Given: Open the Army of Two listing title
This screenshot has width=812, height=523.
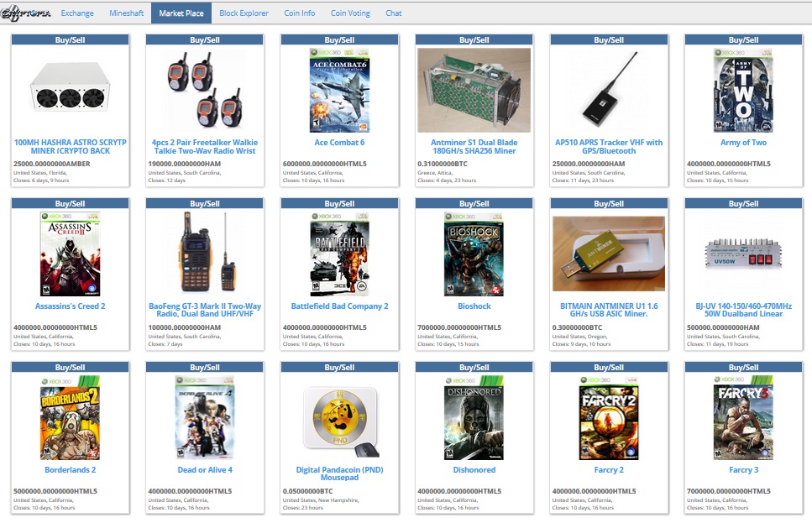Looking at the screenshot, I should coord(744,143).
